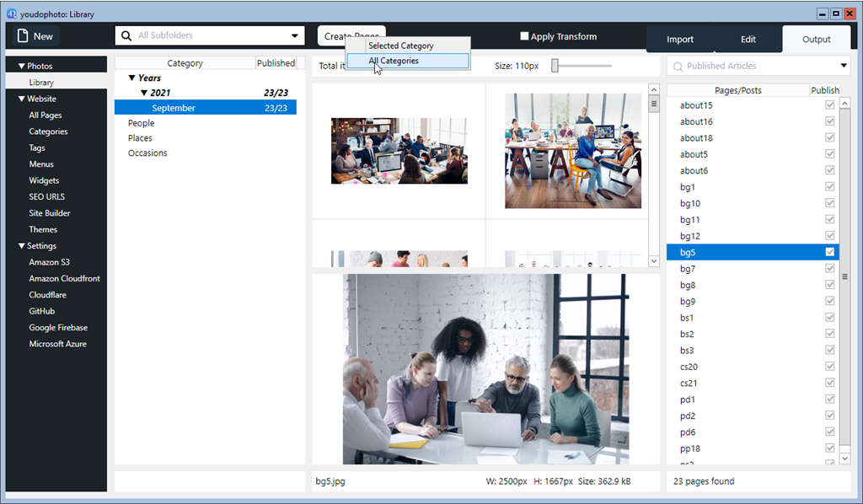Switch to the Output tab
This screenshot has height=504, width=863.
pyautogui.click(x=816, y=39)
